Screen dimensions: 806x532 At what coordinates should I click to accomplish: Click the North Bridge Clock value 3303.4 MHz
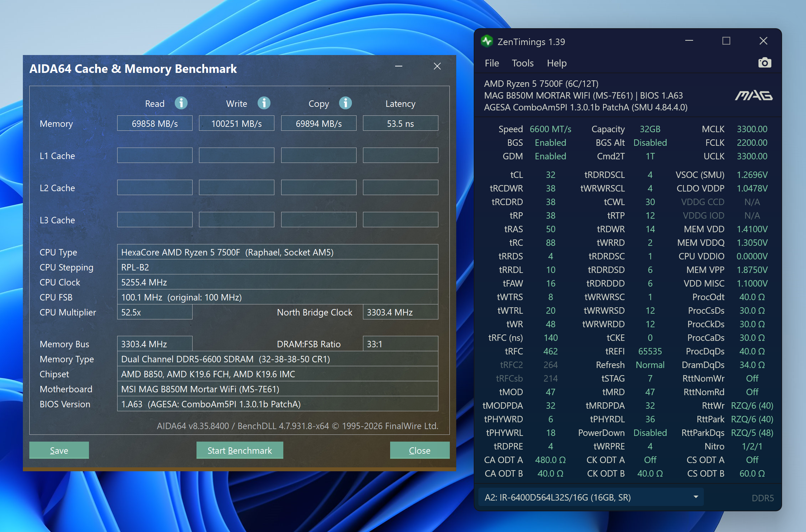[400, 312]
